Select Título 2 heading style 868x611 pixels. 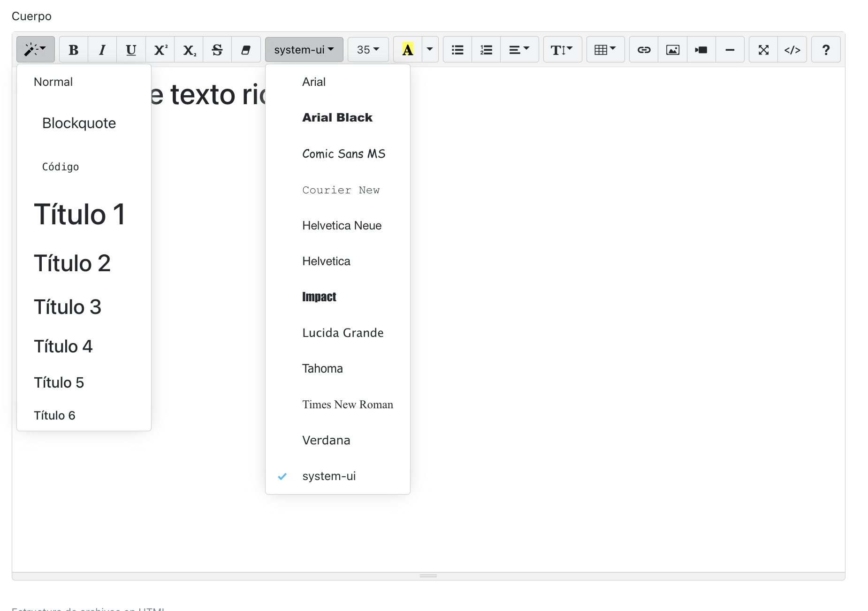(x=72, y=263)
